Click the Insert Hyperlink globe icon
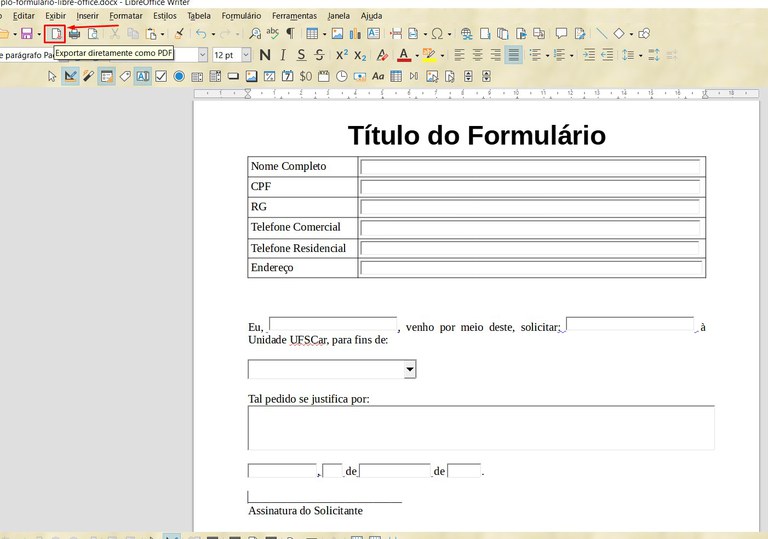The height and width of the screenshot is (539, 768). pos(467,34)
